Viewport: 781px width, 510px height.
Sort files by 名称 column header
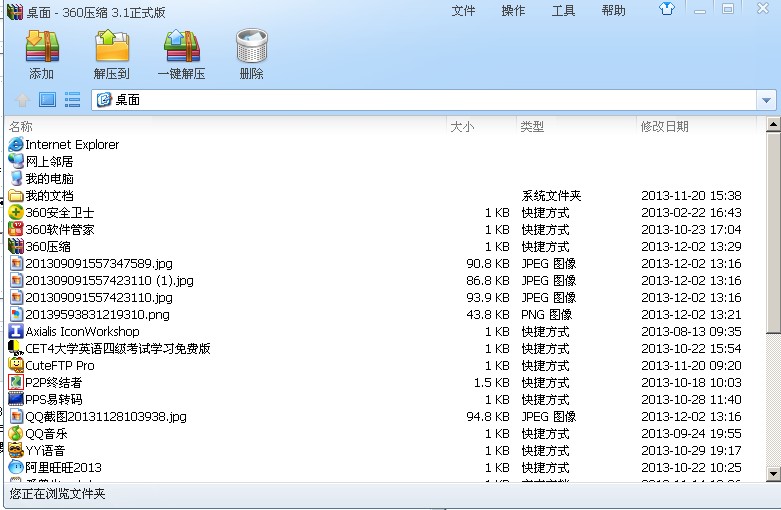(21, 127)
